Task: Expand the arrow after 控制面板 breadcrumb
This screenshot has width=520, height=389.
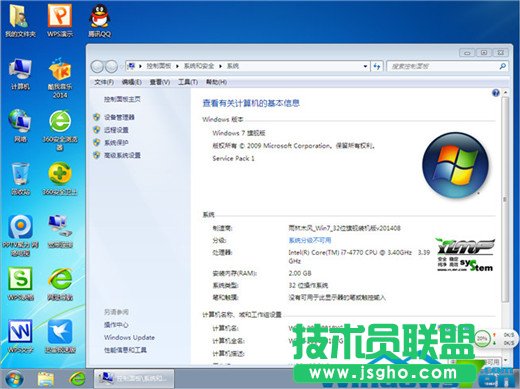Action: pos(177,66)
